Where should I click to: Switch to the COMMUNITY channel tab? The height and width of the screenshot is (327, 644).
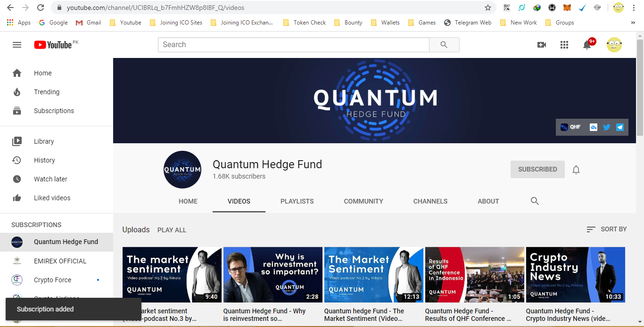(363, 201)
